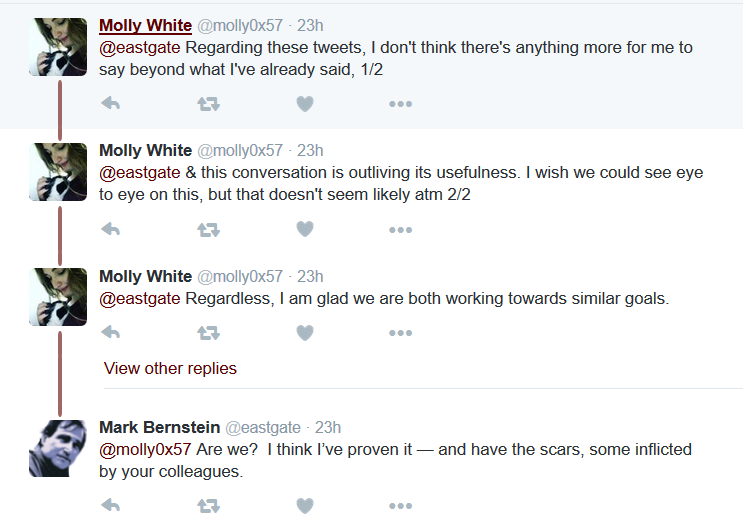
Task: Retweet Mark Bernstein's tweet
Action: tap(208, 506)
